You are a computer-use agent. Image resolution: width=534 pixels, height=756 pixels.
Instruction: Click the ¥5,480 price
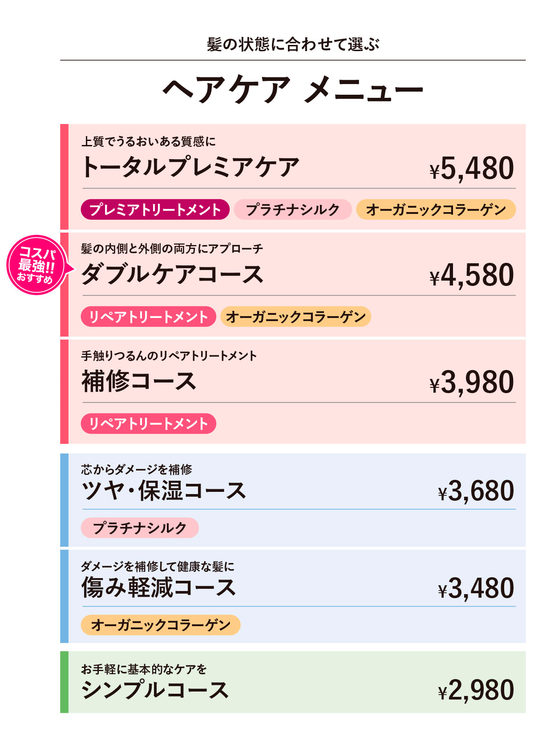coord(472,169)
